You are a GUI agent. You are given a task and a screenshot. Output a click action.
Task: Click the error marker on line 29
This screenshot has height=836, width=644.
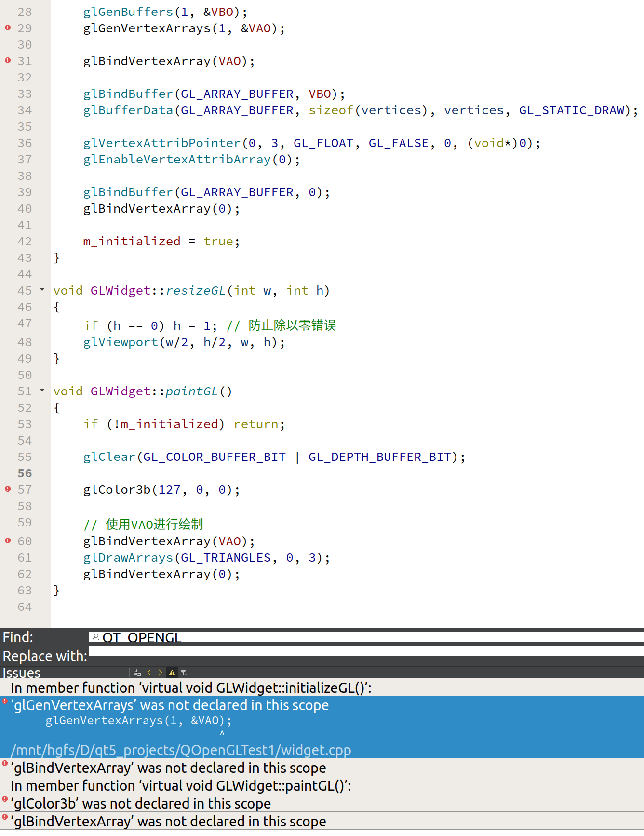8,28
